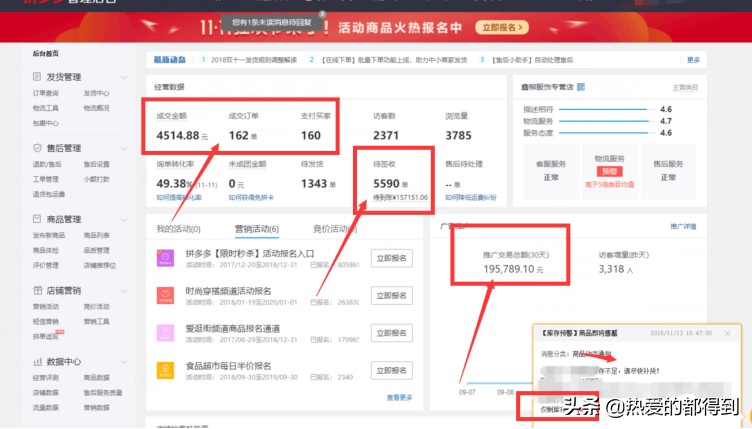Open 工单管理 in the sidebar
The image size is (752, 429).
coord(46,179)
